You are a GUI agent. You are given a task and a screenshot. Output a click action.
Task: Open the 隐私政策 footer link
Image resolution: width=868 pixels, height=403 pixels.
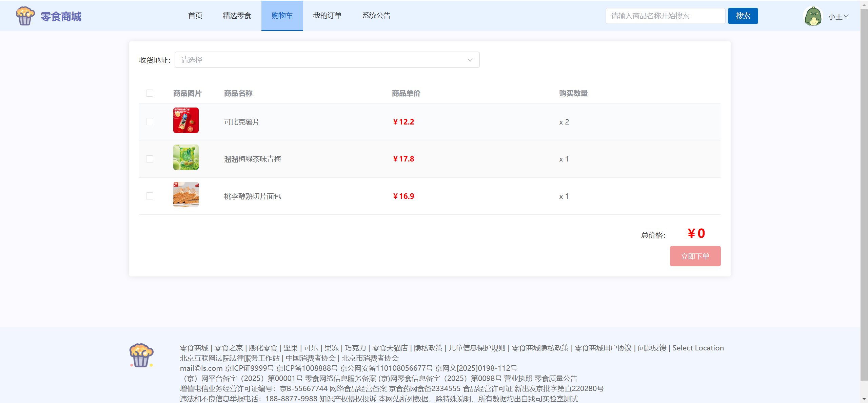428,348
